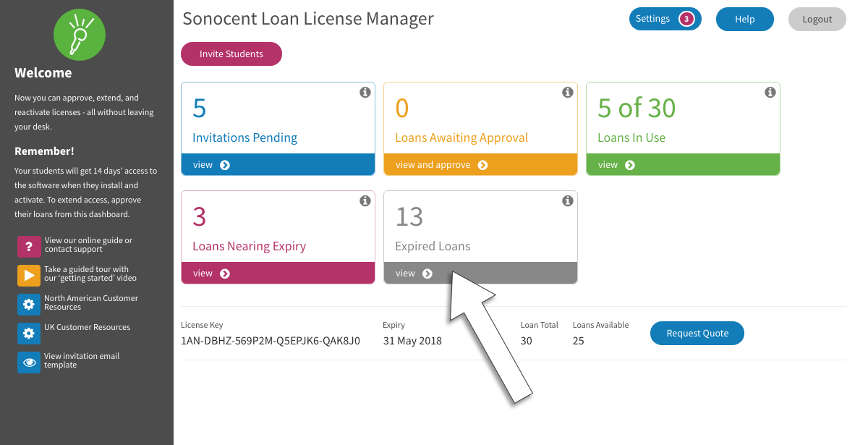Open UK Customer Resources link

(x=88, y=328)
